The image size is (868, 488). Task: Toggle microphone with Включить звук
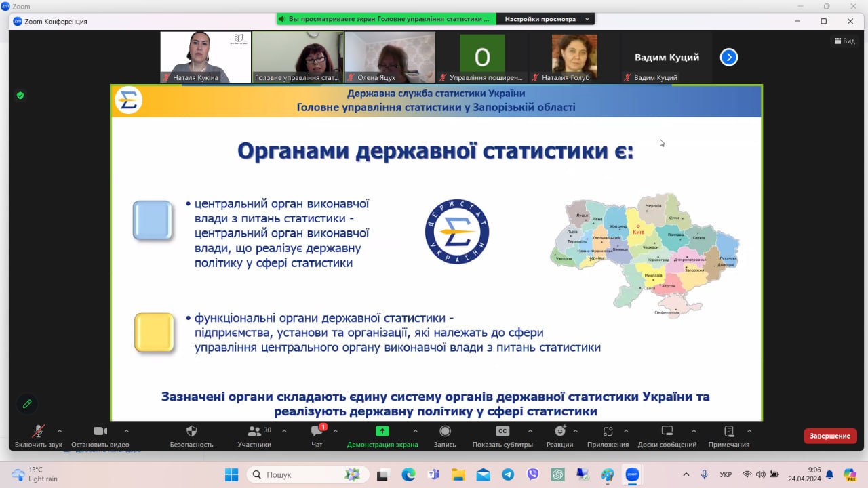(39, 432)
